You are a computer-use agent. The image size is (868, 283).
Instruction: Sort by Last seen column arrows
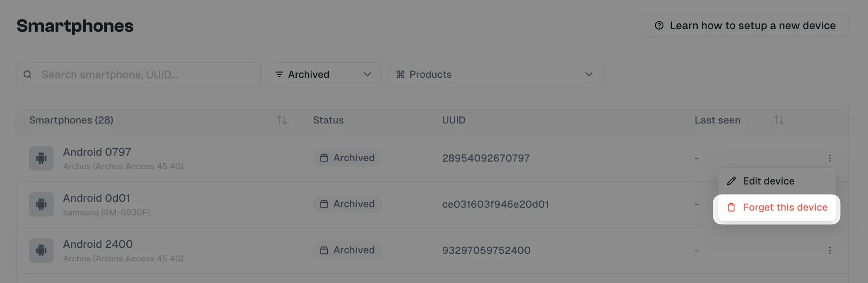point(779,120)
